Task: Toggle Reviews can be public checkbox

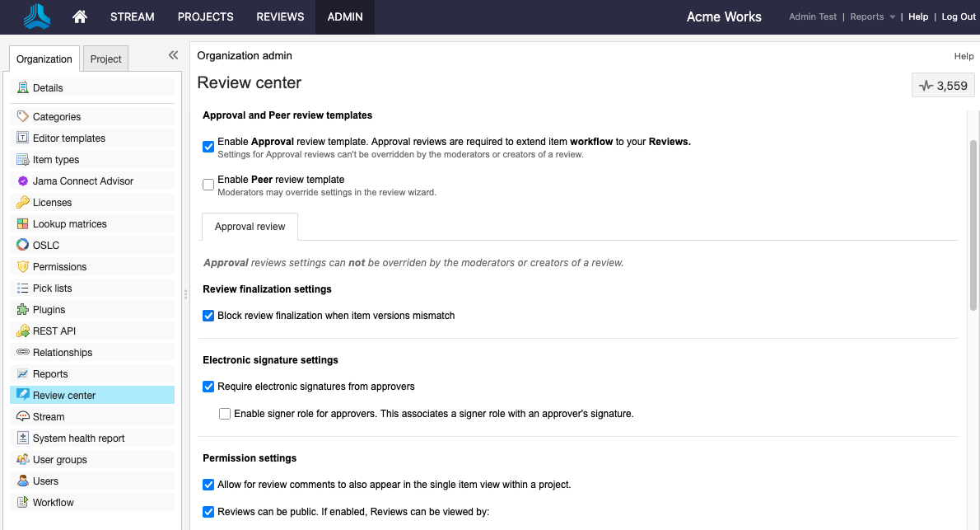Action: 208,512
